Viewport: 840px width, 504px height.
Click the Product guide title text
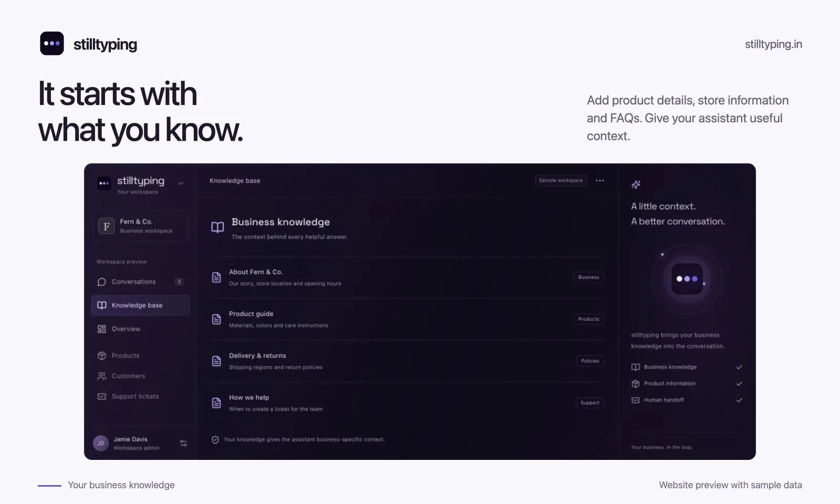251,314
